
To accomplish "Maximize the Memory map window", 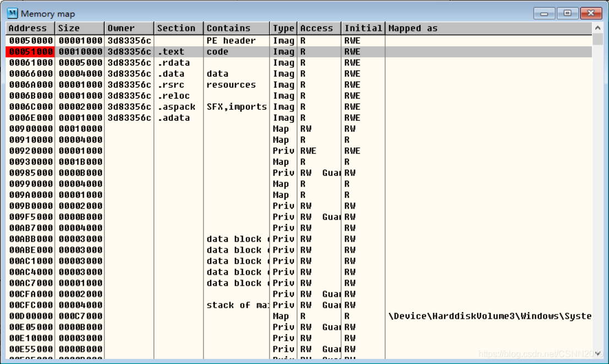I will point(568,13).
